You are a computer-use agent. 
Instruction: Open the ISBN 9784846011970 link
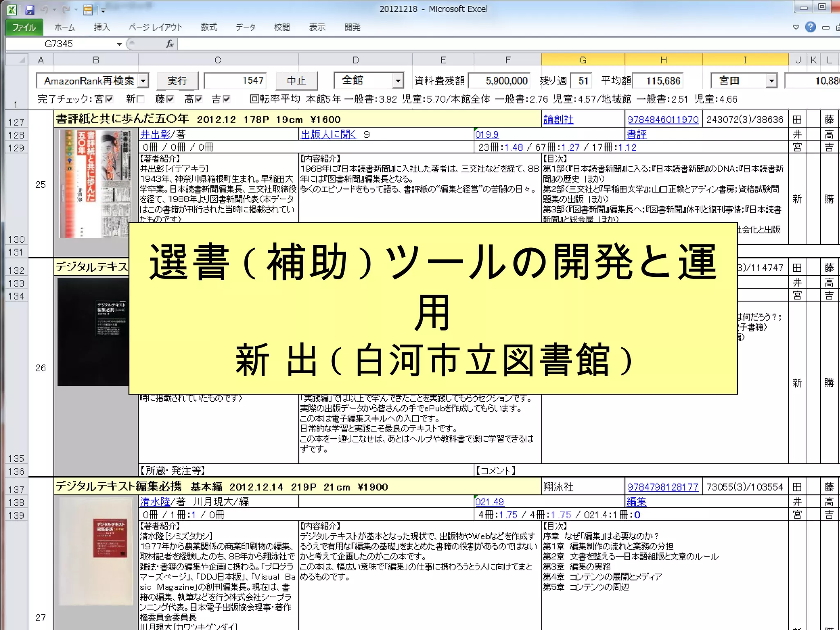(663, 120)
